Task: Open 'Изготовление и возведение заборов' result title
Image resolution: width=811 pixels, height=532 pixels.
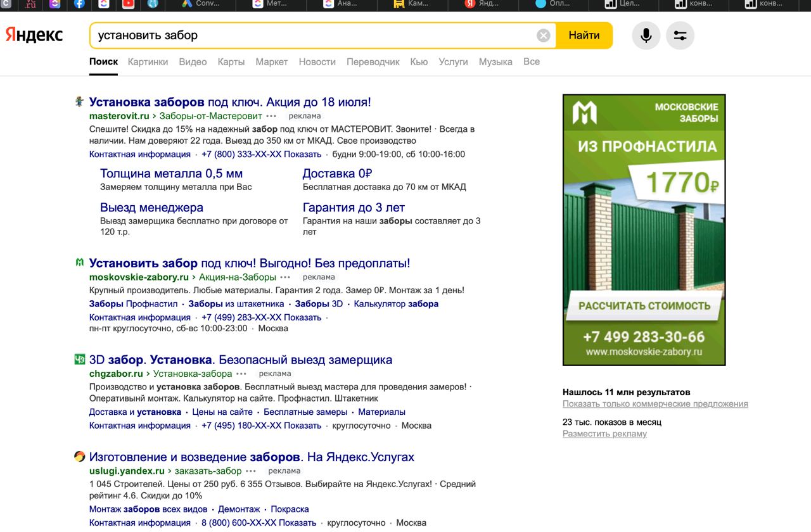Action: click(252, 457)
